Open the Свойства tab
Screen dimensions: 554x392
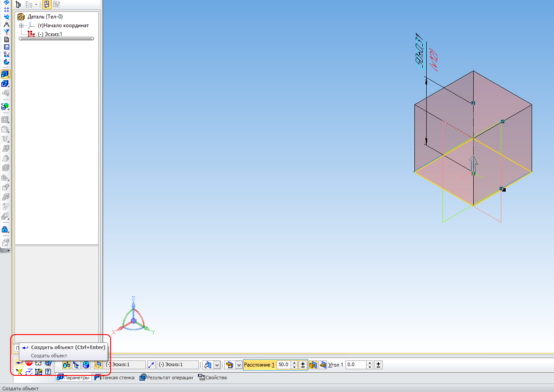coord(212,378)
